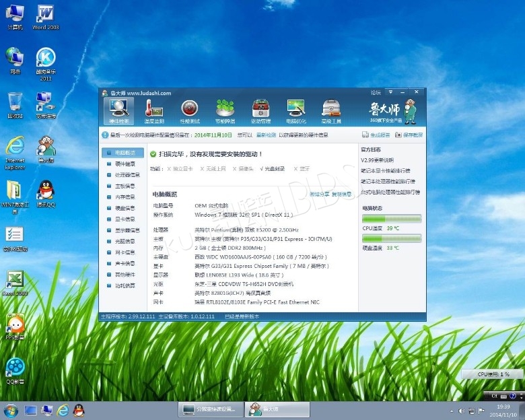Open the Excel 2003 desktop shortcut
The height and width of the screenshot is (420, 525).
(15, 283)
